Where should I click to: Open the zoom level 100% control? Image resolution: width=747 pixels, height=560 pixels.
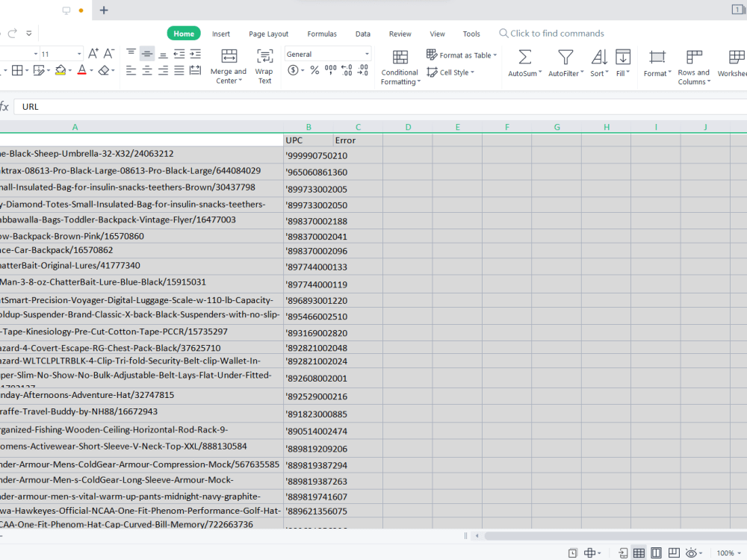(726, 553)
